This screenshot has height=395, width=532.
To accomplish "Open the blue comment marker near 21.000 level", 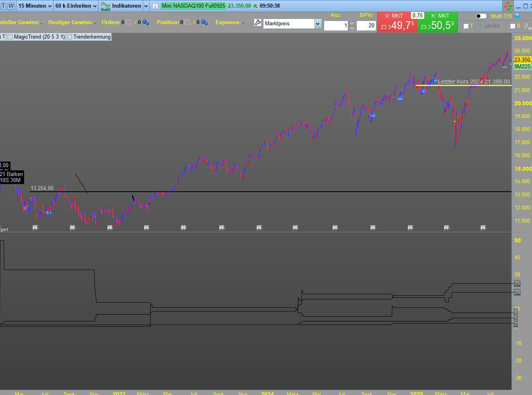I will pos(423,92).
